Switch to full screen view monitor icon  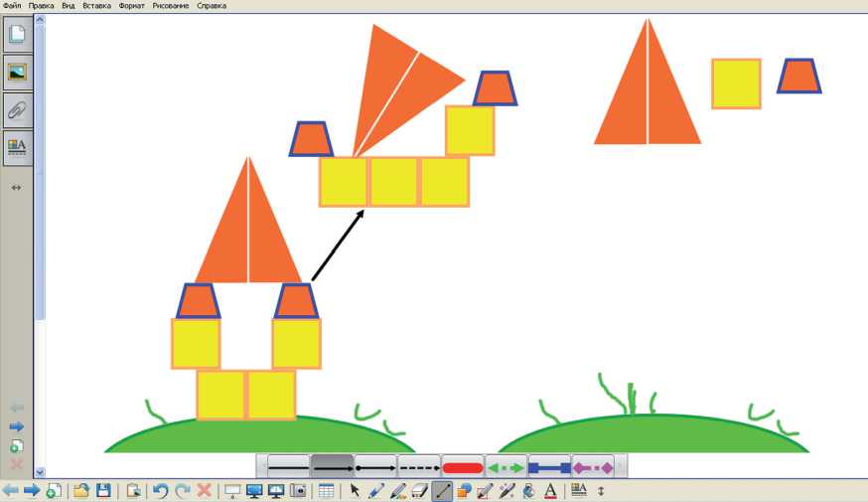[x=254, y=491]
